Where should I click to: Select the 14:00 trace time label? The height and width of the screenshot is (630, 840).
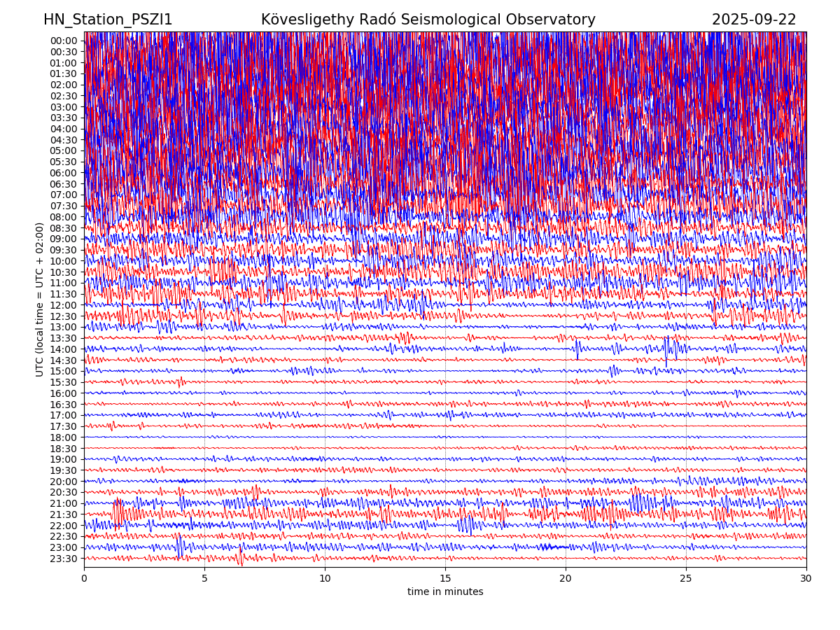[63, 349]
